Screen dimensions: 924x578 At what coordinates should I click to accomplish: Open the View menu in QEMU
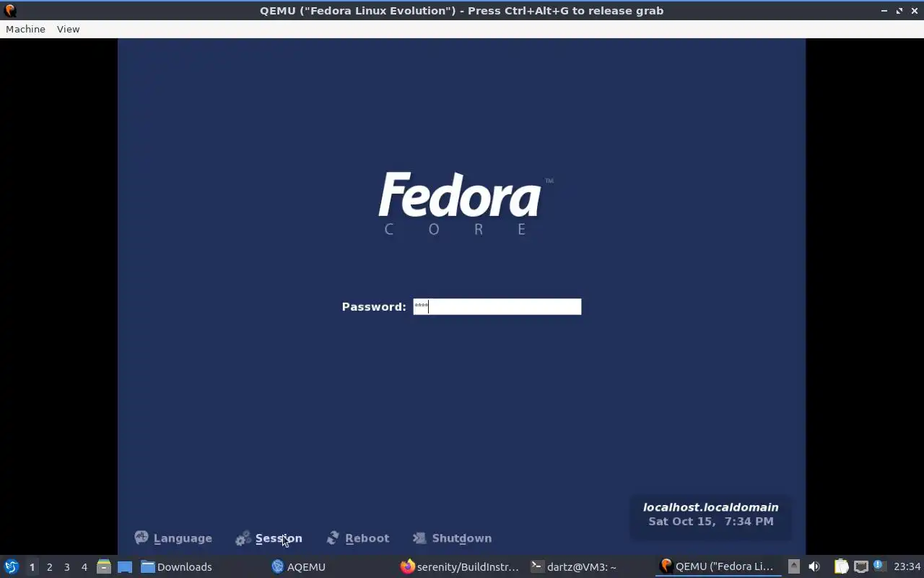point(68,29)
